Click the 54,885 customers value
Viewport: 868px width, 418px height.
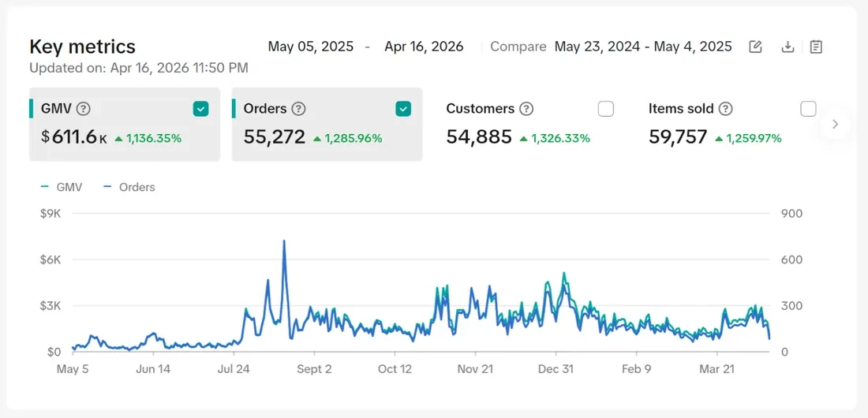(x=479, y=136)
